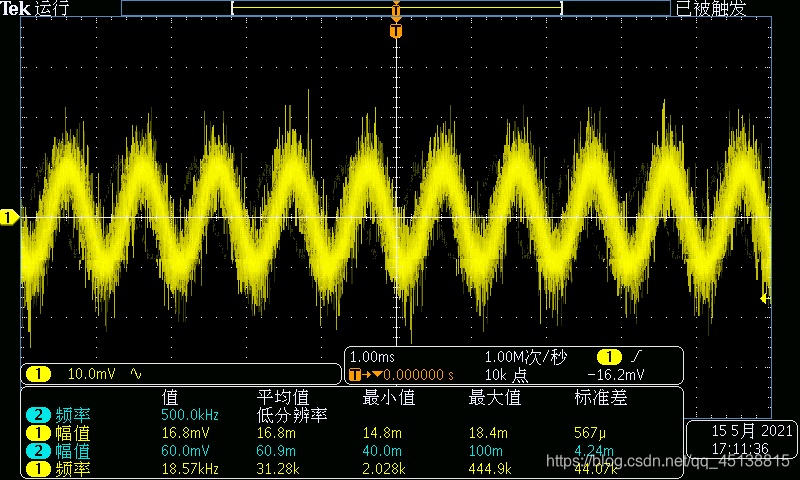Image resolution: width=800 pixels, height=480 pixels.
Task: Click the 值 column header
Action: tap(170, 397)
